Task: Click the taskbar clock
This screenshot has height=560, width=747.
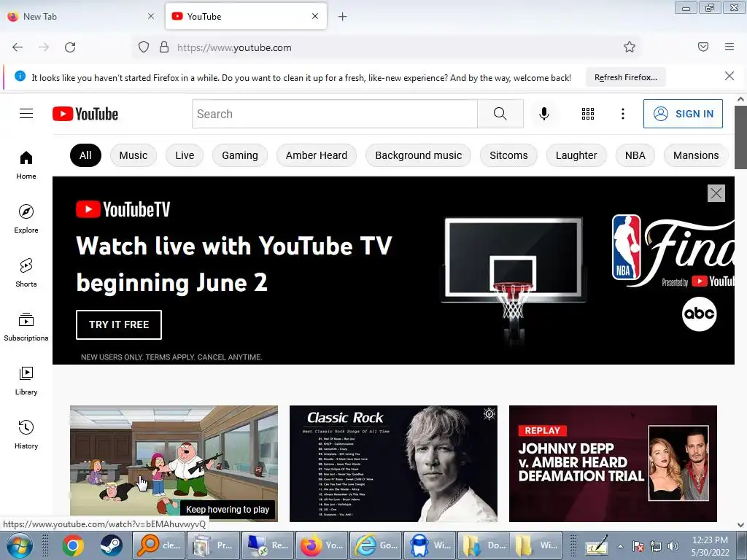Action: coord(710,546)
